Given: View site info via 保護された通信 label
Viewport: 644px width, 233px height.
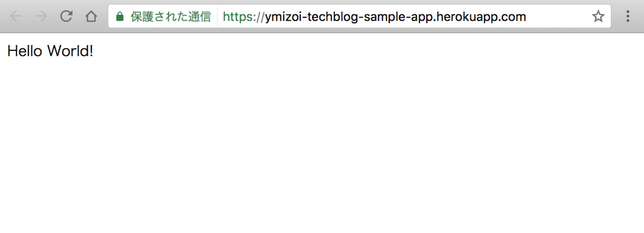Looking at the screenshot, I should (x=171, y=17).
